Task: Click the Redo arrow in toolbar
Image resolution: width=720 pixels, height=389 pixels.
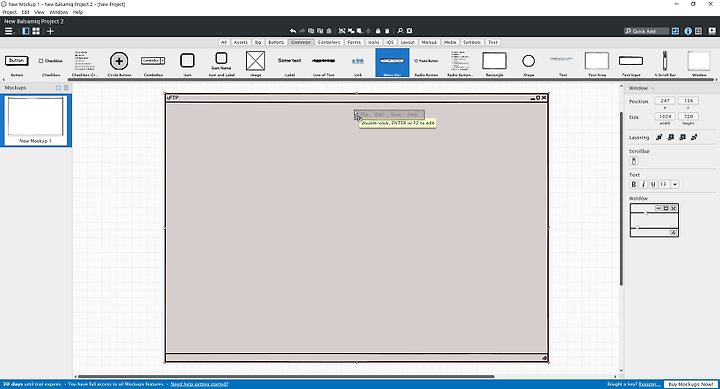Action: click(x=302, y=31)
